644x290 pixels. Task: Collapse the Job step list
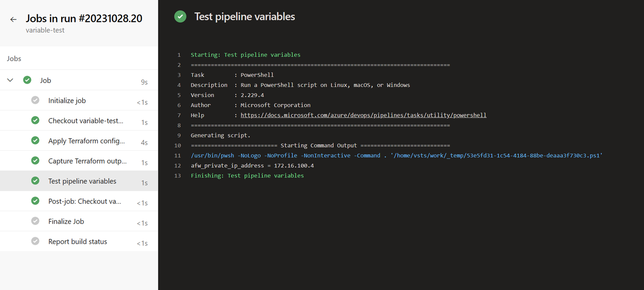[9, 80]
